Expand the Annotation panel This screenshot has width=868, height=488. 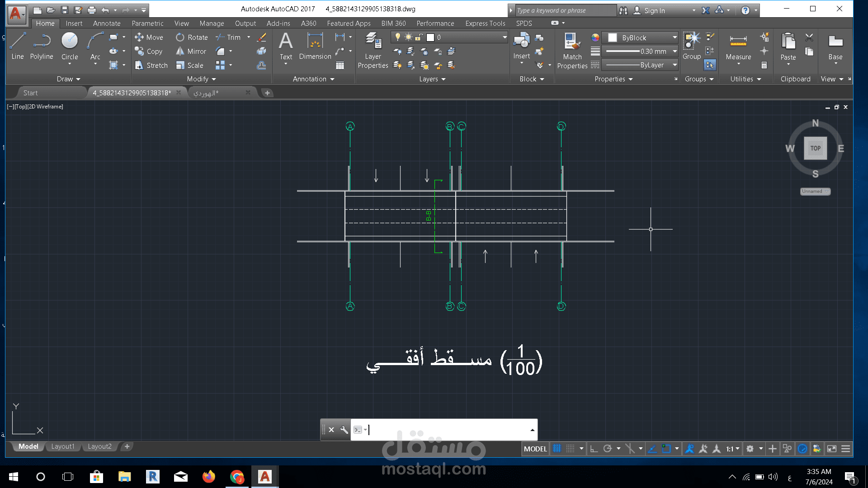[313, 79]
